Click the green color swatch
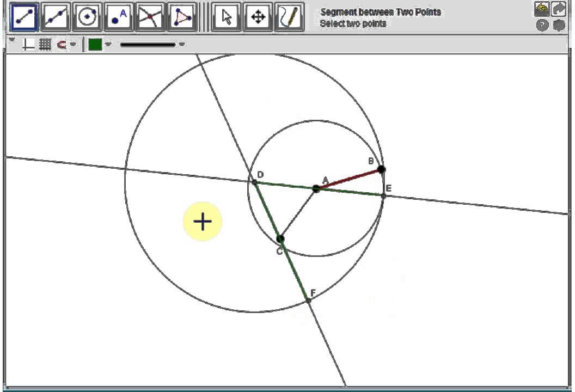The image size is (575, 392). (x=95, y=44)
